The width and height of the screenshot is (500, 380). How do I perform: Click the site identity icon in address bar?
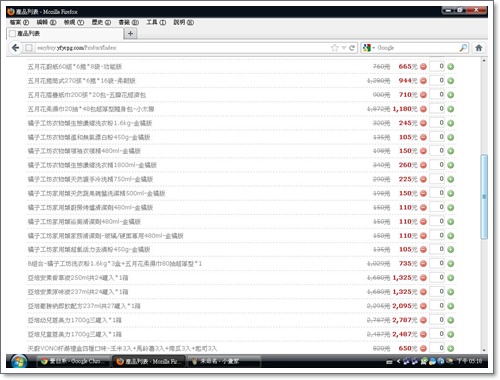pyautogui.click(x=29, y=48)
